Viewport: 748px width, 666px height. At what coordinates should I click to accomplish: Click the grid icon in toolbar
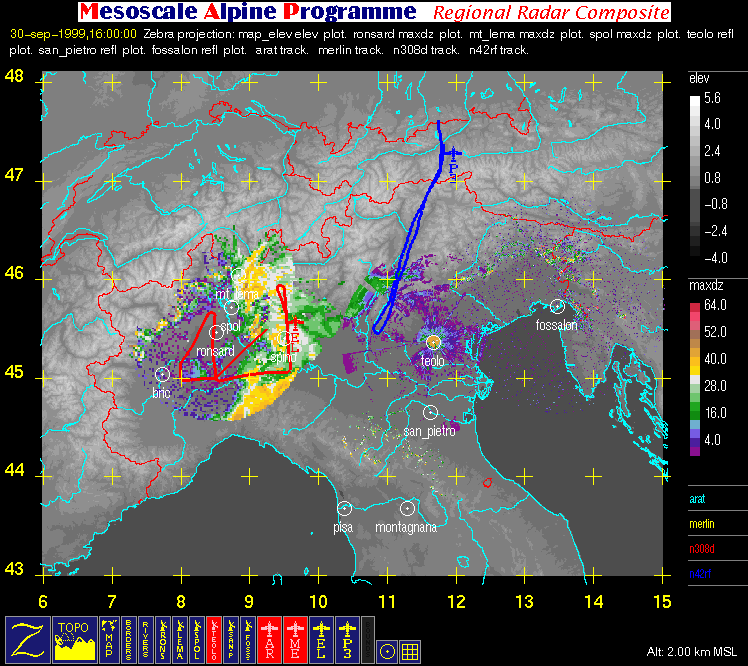click(409, 650)
